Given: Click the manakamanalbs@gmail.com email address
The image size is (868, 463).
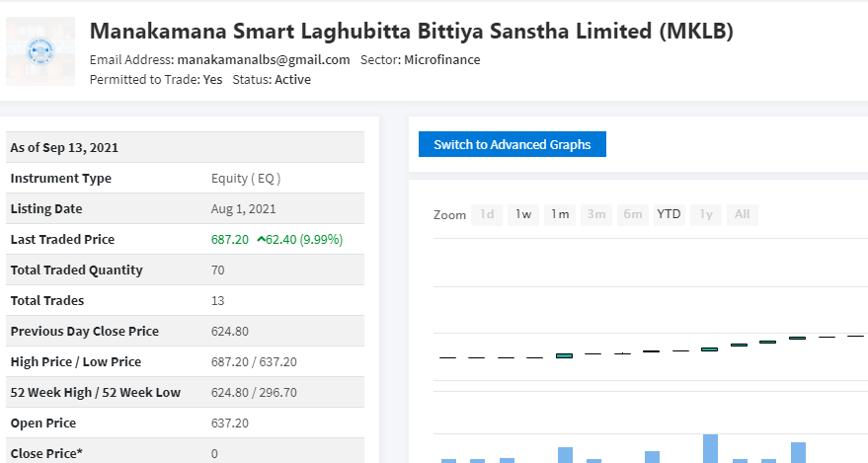Looking at the screenshot, I should 264,60.
